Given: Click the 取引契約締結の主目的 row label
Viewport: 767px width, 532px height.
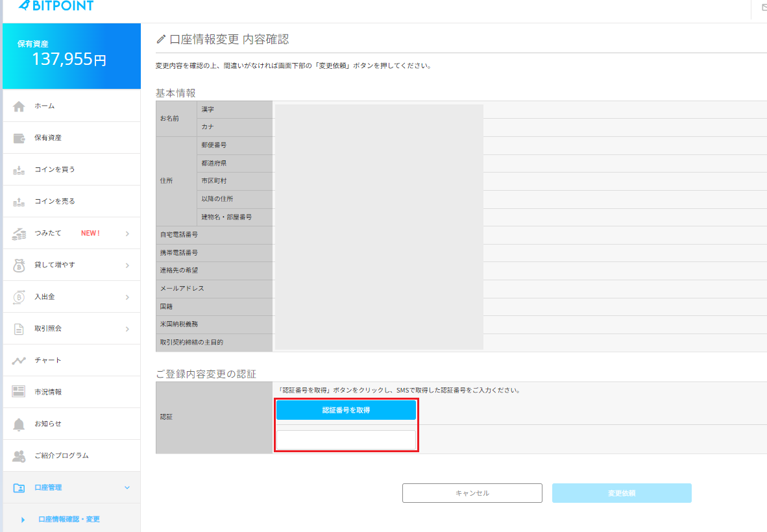Looking at the screenshot, I should coord(191,343).
